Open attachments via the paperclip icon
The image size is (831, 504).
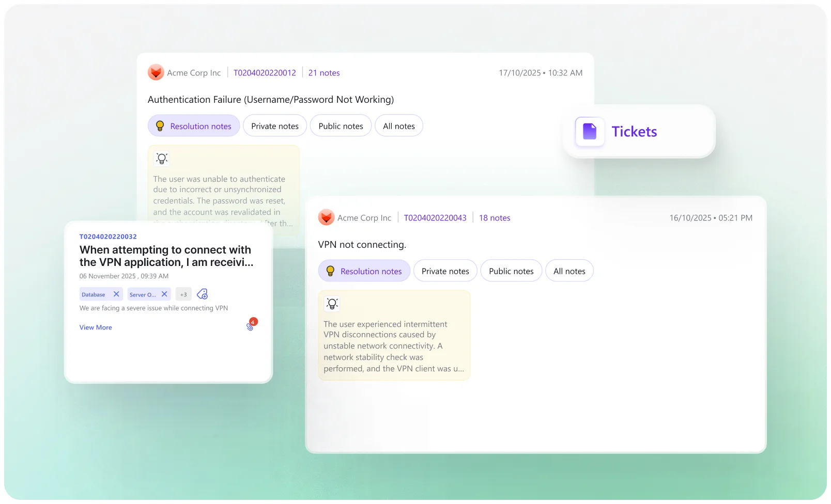tap(251, 325)
